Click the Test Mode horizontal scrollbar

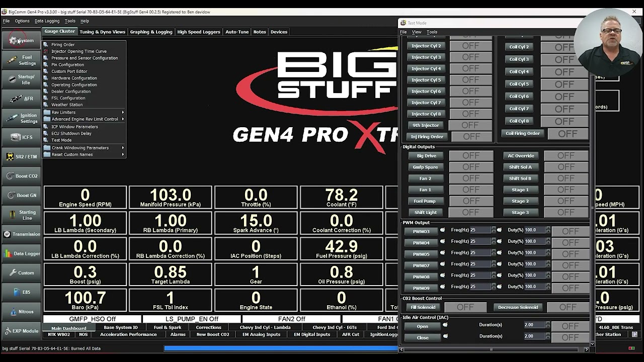pos(495,349)
